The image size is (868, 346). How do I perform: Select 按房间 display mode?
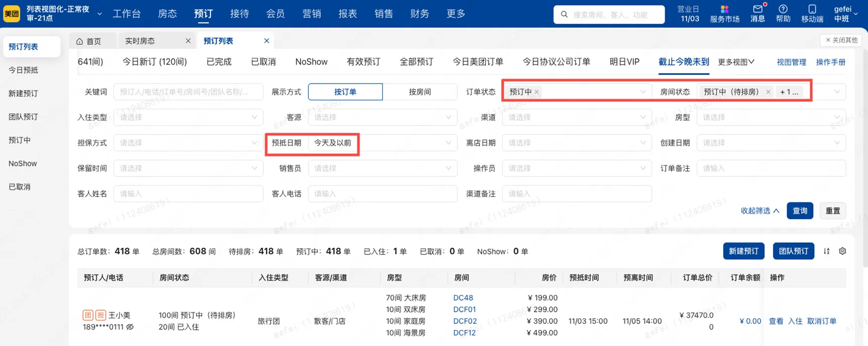pos(420,92)
